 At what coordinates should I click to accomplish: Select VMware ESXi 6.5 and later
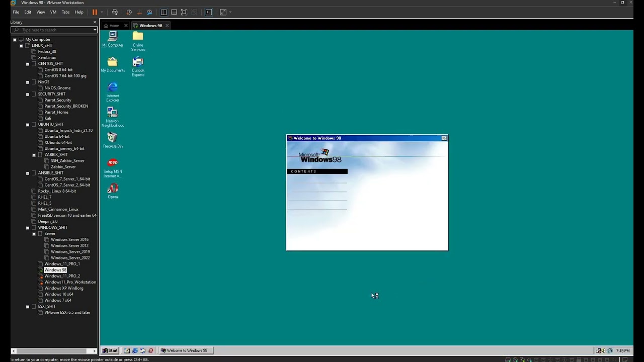click(67, 313)
